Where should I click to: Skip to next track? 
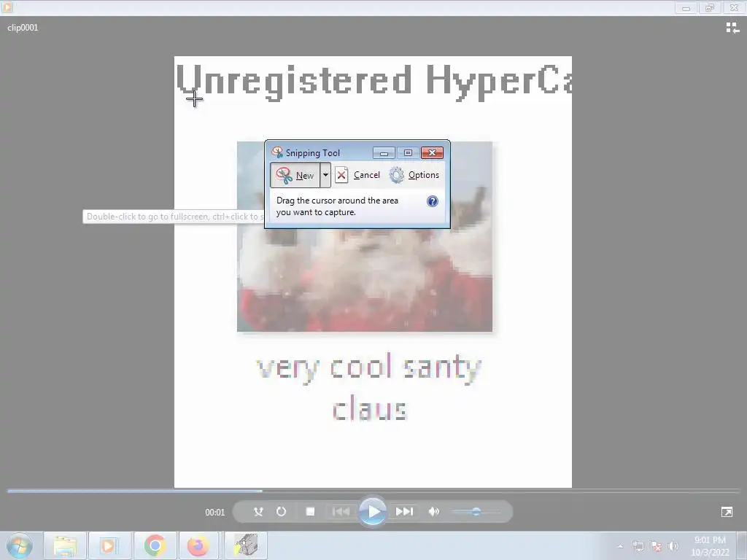(x=404, y=512)
